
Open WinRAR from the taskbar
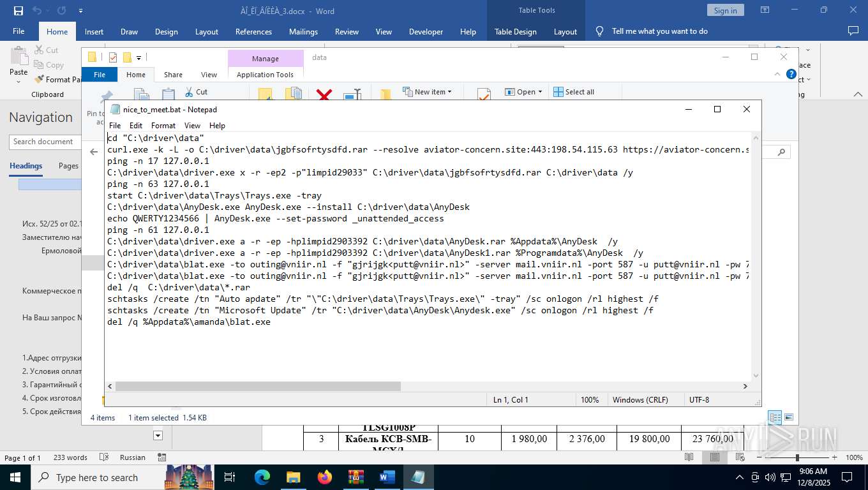[x=356, y=477]
